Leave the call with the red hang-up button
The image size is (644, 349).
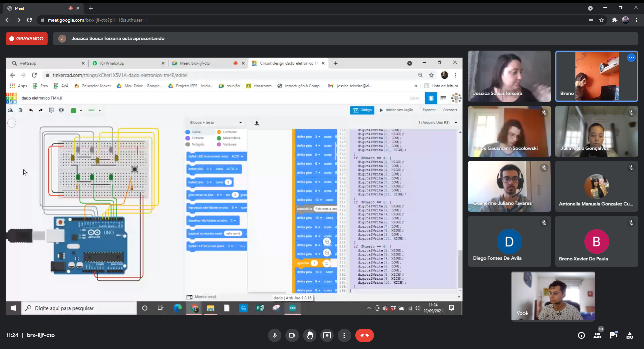coord(364,335)
